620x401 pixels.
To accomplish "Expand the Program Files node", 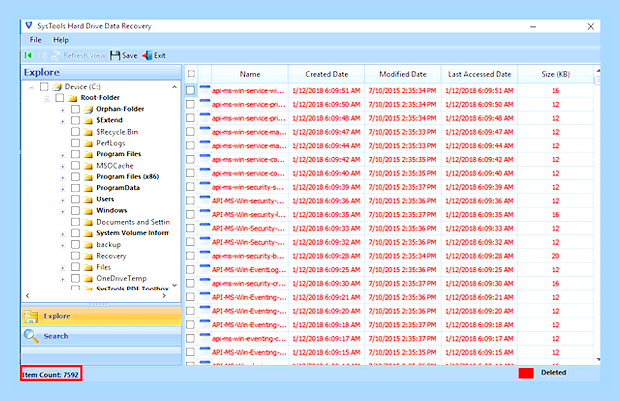I will [x=62, y=155].
